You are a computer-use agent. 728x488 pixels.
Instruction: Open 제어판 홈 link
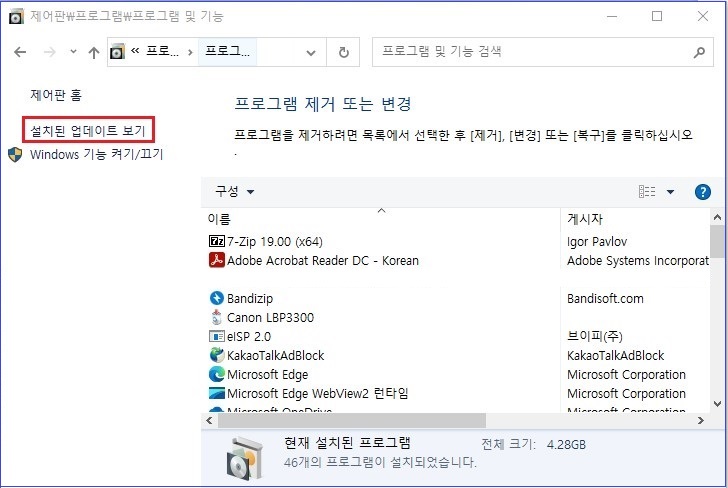[56, 95]
